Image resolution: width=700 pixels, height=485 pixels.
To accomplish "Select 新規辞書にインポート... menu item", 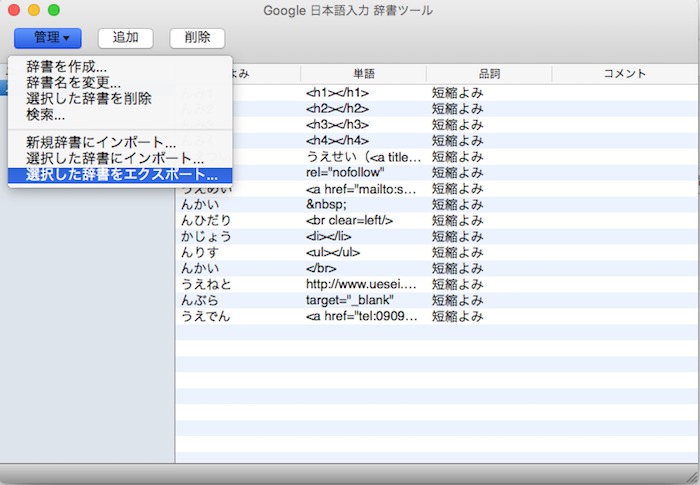I will pyautogui.click(x=120, y=142).
